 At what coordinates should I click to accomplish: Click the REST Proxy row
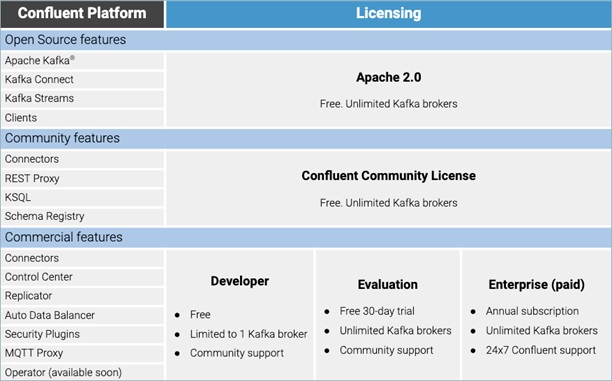(82, 179)
